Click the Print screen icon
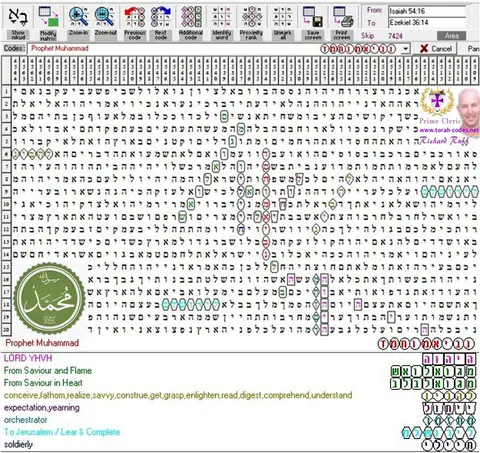 pyautogui.click(x=342, y=17)
